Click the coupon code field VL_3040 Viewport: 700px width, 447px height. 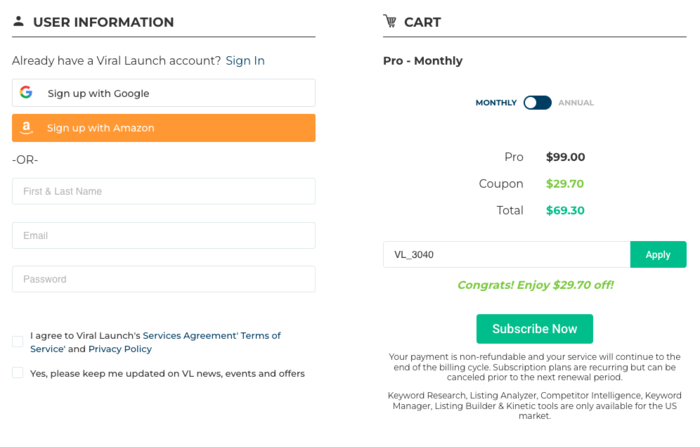(506, 255)
